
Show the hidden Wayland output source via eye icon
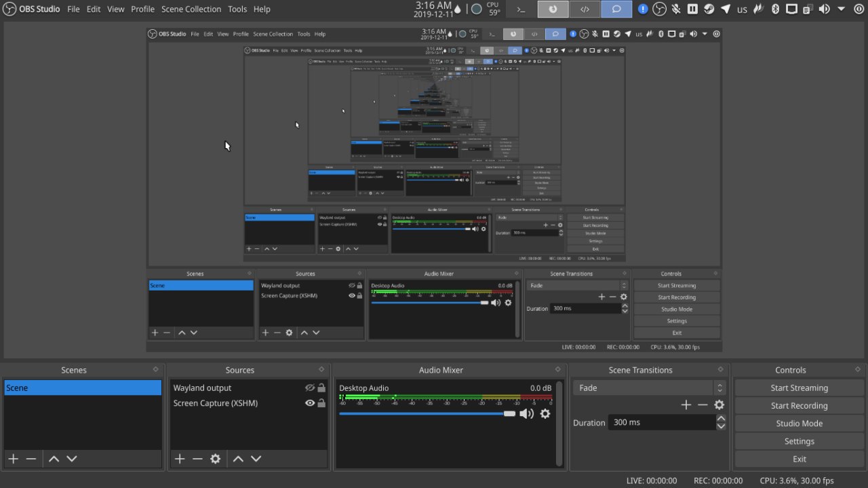pos(310,388)
